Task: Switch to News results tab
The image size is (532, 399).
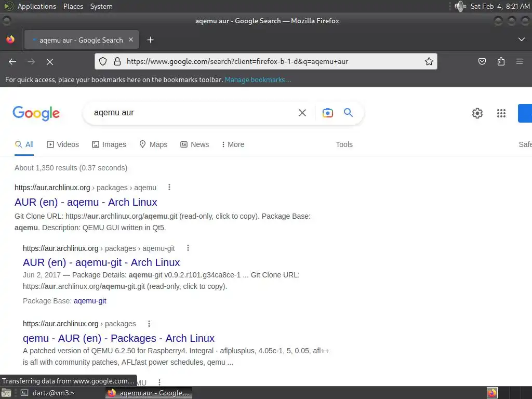Action: point(194,144)
